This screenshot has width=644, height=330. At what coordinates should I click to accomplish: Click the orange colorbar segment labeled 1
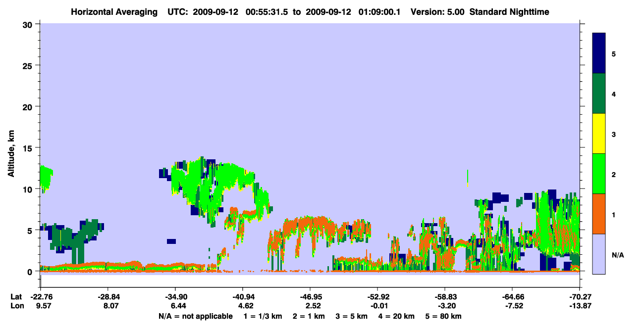coord(599,214)
